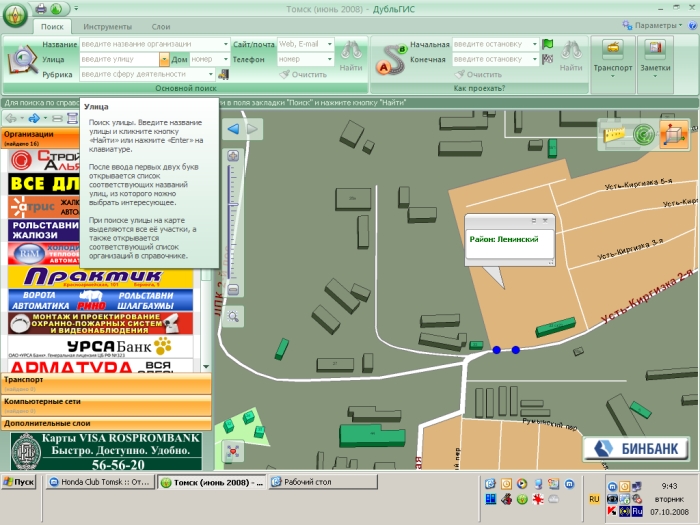Click the A-to-B route icon
Screen dimensions: 700x525
coord(391,59)
